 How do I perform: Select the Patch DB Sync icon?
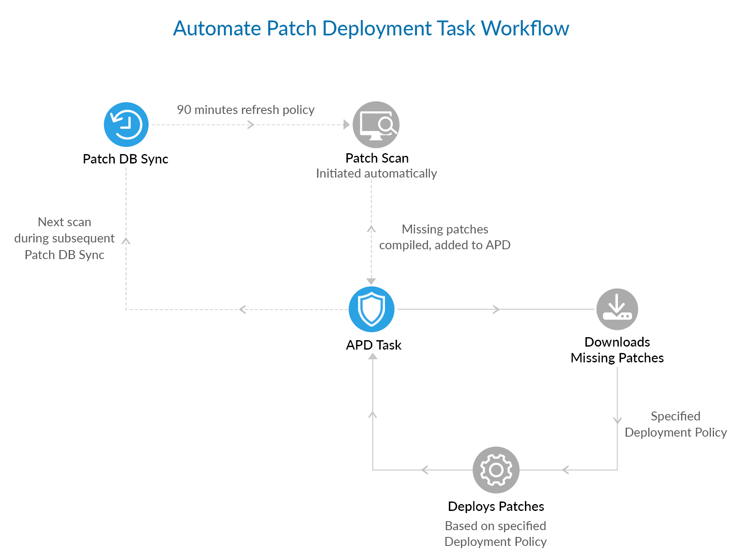click(126, 124)
